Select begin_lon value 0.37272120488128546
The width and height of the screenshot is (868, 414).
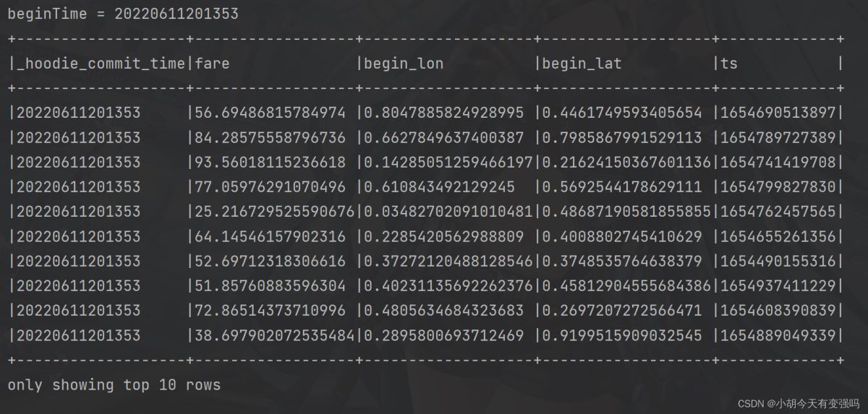[x=448, y=262]
